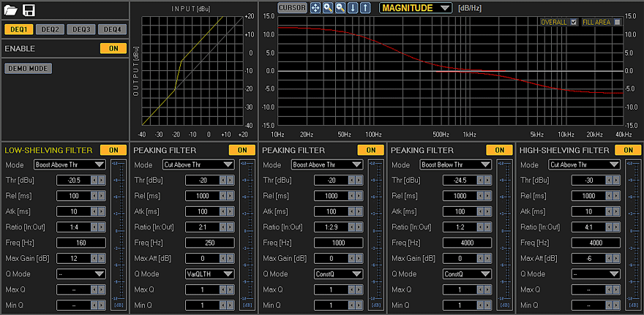Zoom in on the magnitude graph
Viewport: 644px width, 315px height.
328,8
